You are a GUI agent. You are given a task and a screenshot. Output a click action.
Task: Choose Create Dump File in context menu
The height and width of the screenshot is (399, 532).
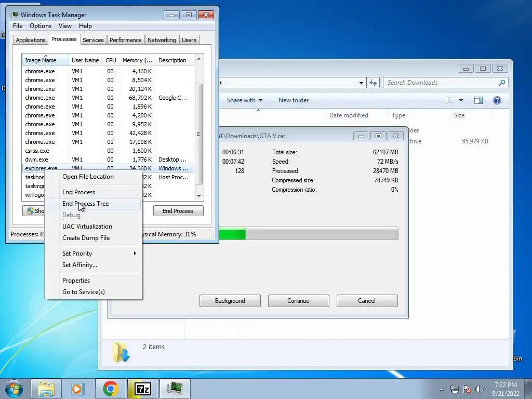(x=86, y=238)
